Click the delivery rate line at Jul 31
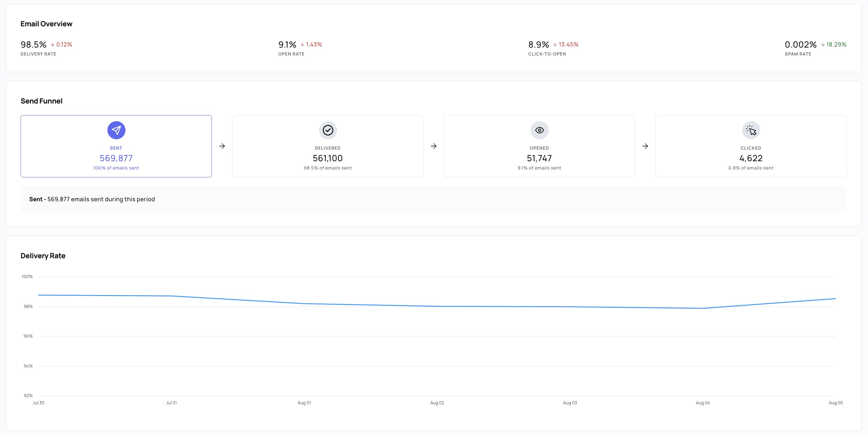This screenshot has height=435, width=868. coord(171,296)
